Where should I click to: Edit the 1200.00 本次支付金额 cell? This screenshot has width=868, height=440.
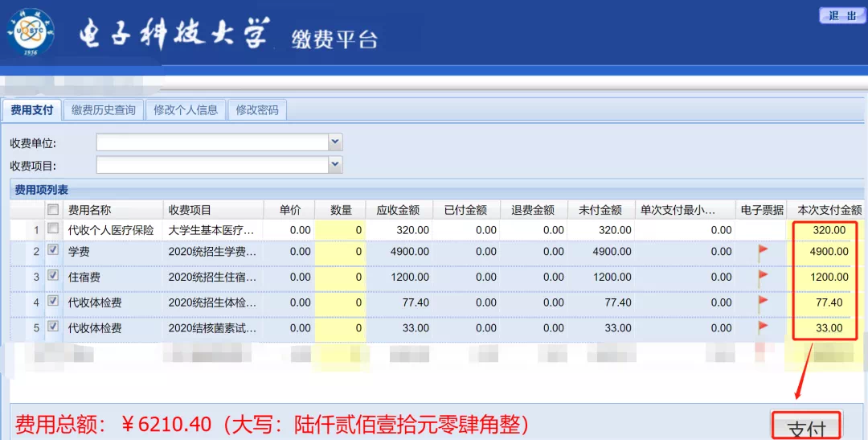coord(825,277)
